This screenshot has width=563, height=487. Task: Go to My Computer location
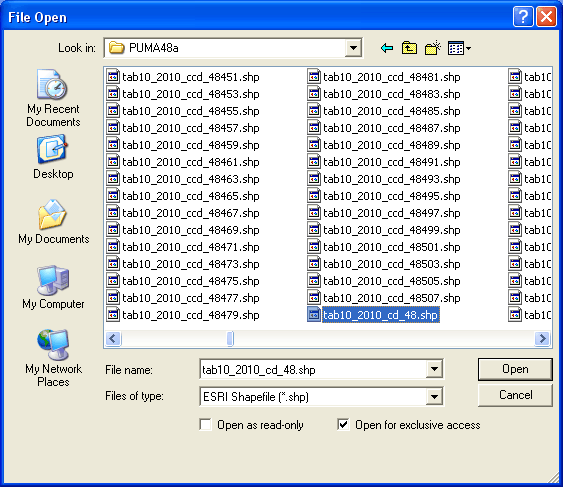53,287
